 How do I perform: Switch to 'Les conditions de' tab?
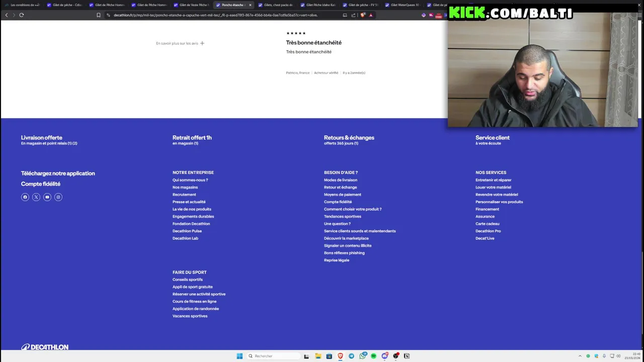pyautogui.click(x=23, y=5)
